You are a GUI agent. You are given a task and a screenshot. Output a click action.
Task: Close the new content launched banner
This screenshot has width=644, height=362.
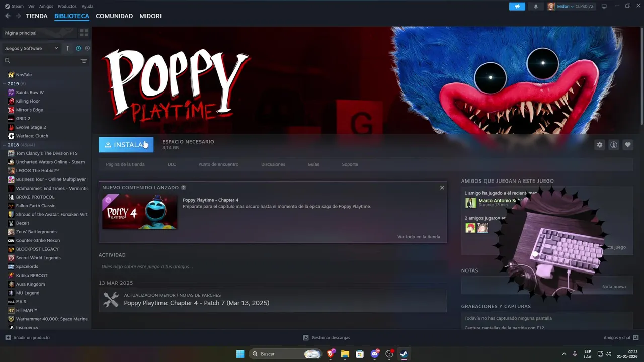pyautogui.click(x=442, y=187)
